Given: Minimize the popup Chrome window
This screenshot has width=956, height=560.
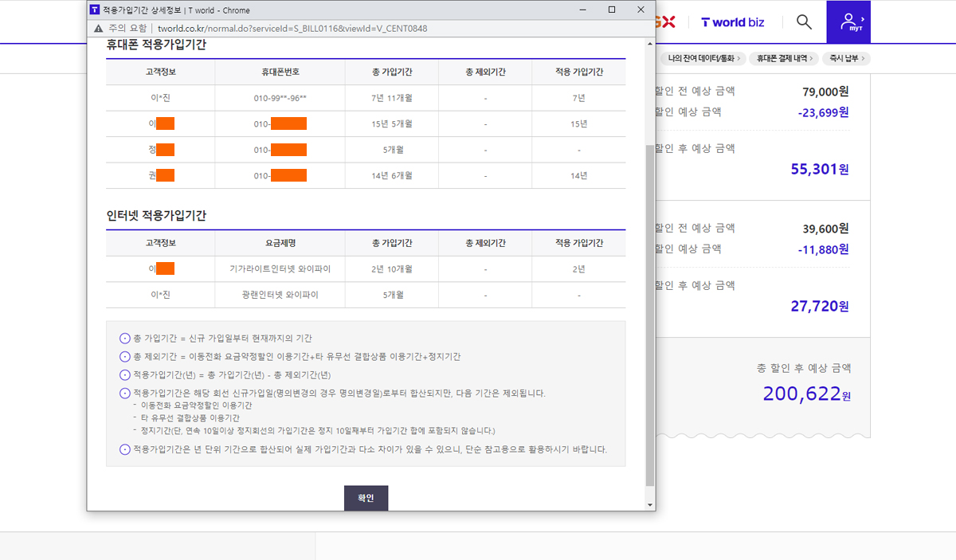Looking at the screenshot, I should tap(582, 10).
